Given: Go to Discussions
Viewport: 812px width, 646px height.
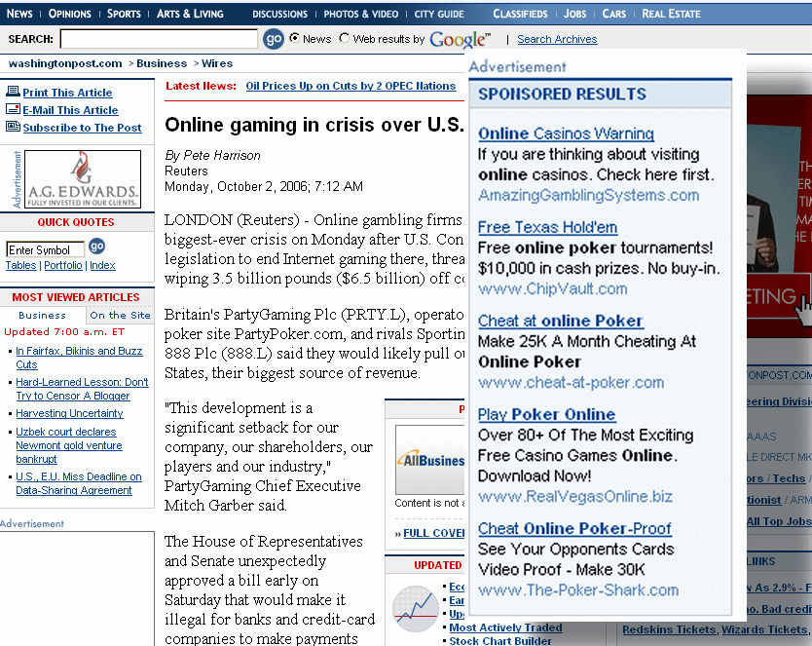Looking at the screenshot, I should pyautogui.click(x=279, y=15).
